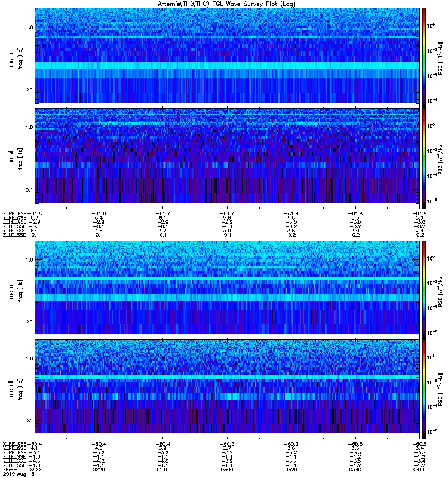448x478 pixels.
Task: Click the color bar beside the THB B-perpendicular panel
Action: tap(424, 57)
